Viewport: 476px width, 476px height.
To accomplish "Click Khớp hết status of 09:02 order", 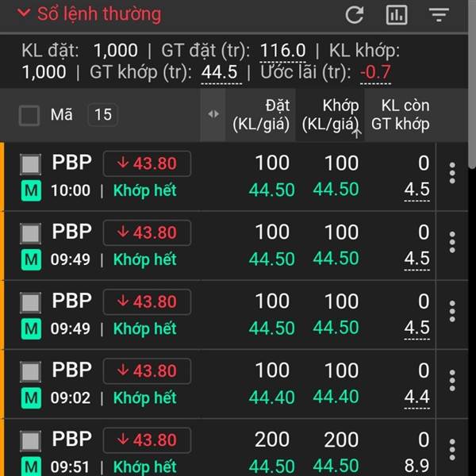I will [145, 398].
